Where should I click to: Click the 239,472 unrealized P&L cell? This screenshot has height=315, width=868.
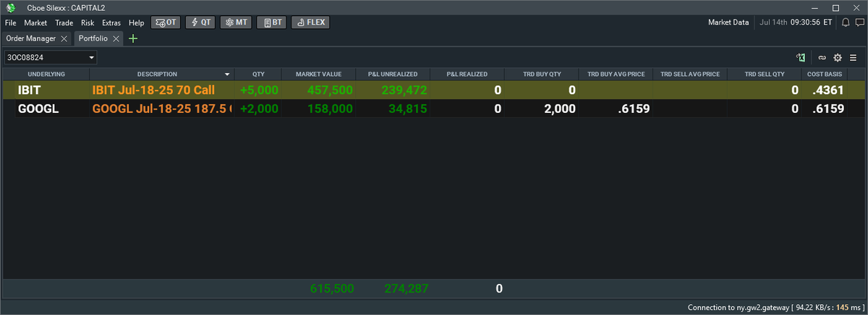tap(404, 91)
